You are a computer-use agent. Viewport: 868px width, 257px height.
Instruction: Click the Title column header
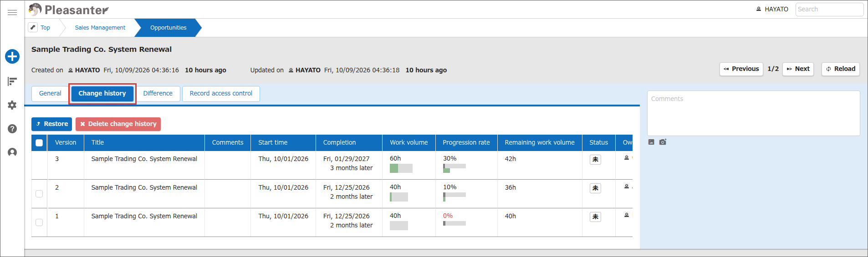144,142
